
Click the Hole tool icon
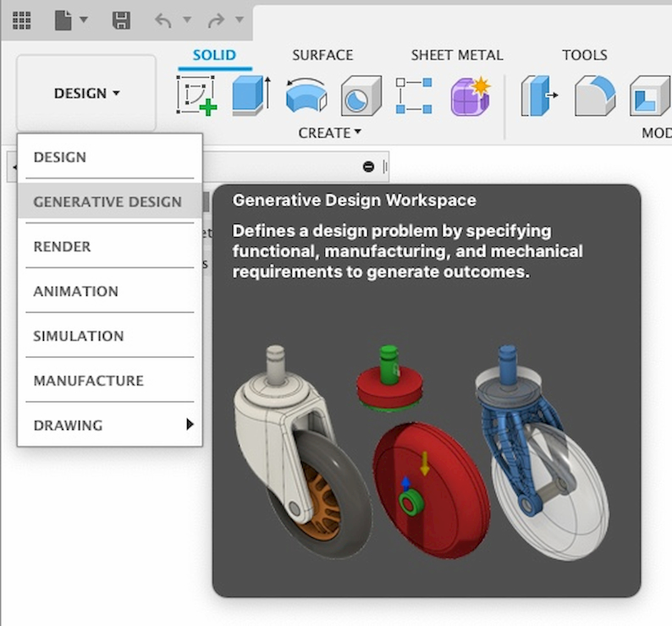point(361,96)
